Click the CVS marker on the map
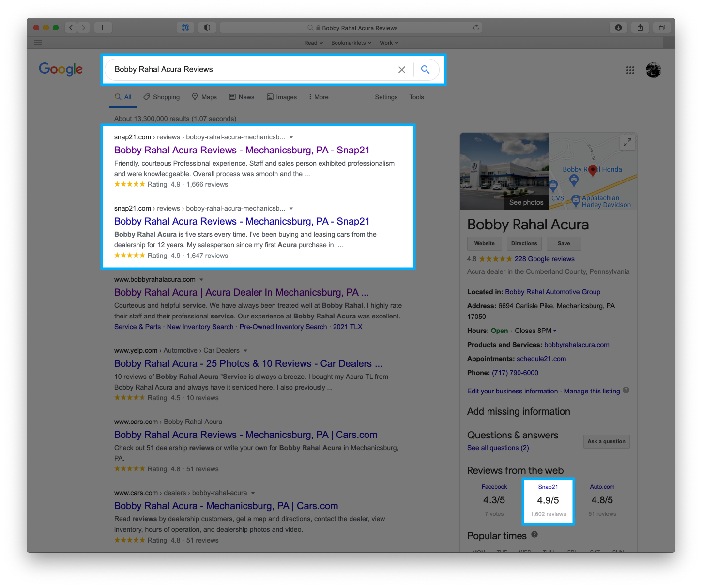Viewport: 702px width, 588px height. pos(553,185)
